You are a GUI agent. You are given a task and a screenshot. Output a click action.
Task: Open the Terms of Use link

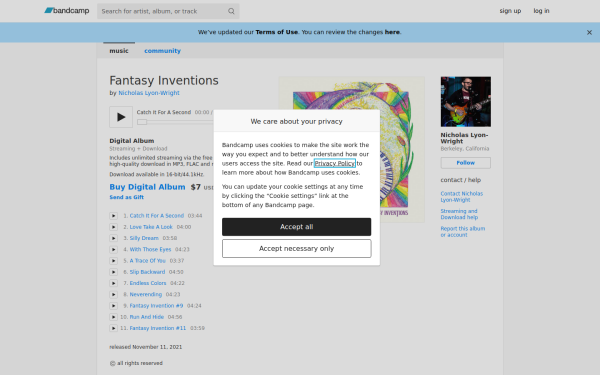click(x=277, y=32)
